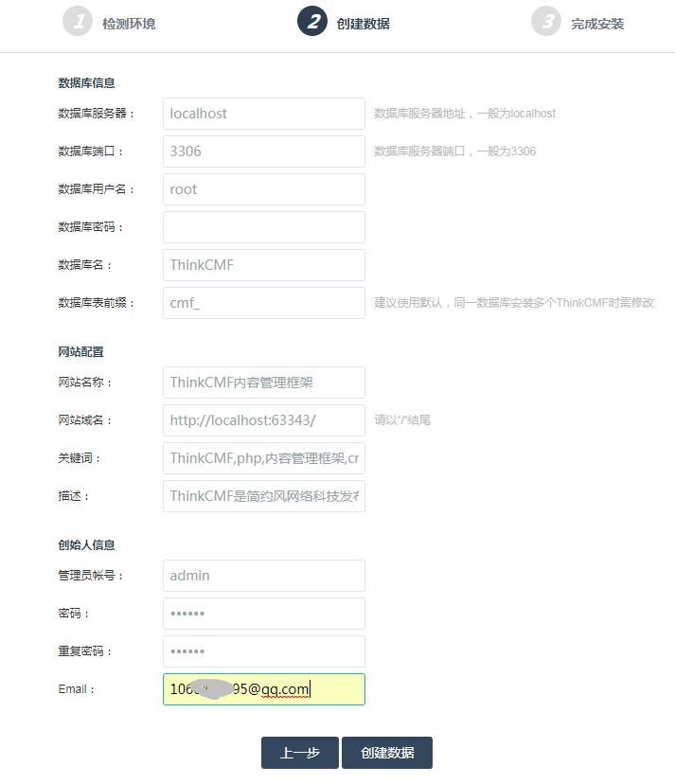
Task: Select the 完成安装 step label
Action: coord(597,24)
